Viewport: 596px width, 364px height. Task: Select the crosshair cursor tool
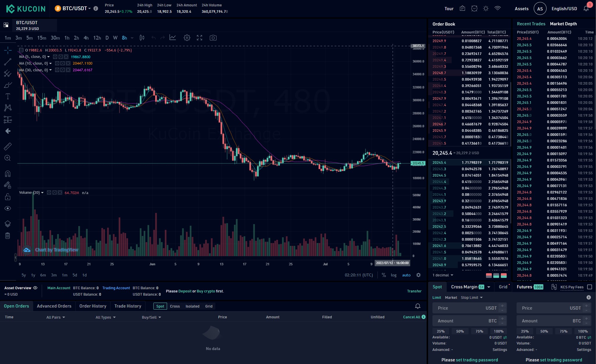pos(8,50)
